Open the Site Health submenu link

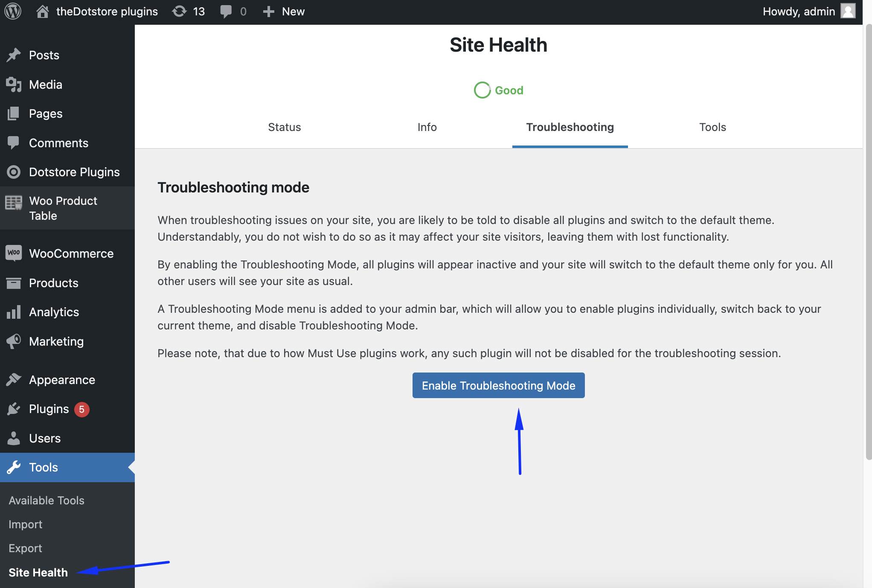coord(38,572)
